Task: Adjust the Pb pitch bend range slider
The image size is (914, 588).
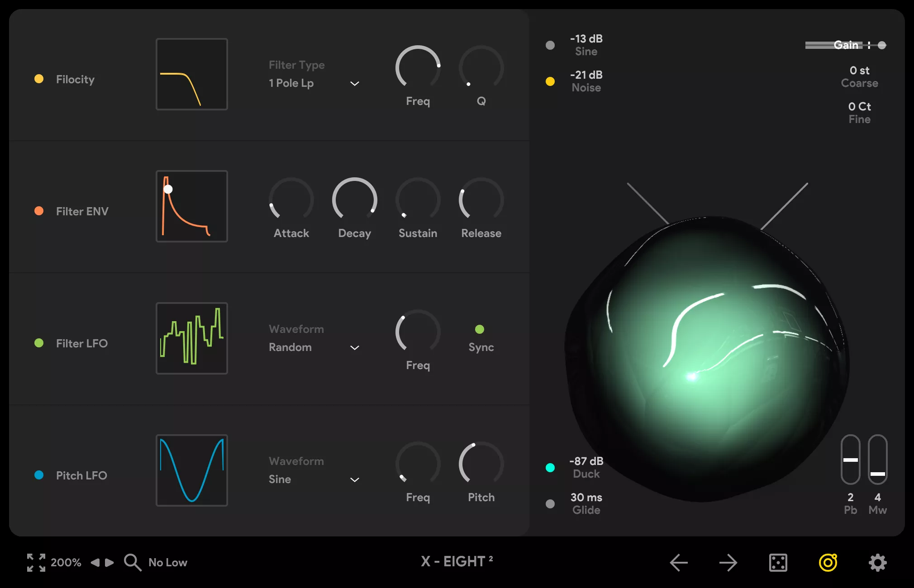Action: point(850,460)
